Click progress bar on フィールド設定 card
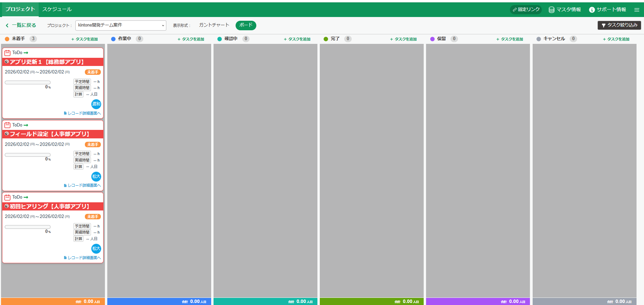This screenshot has height=305, width=644. click(27, 155)
